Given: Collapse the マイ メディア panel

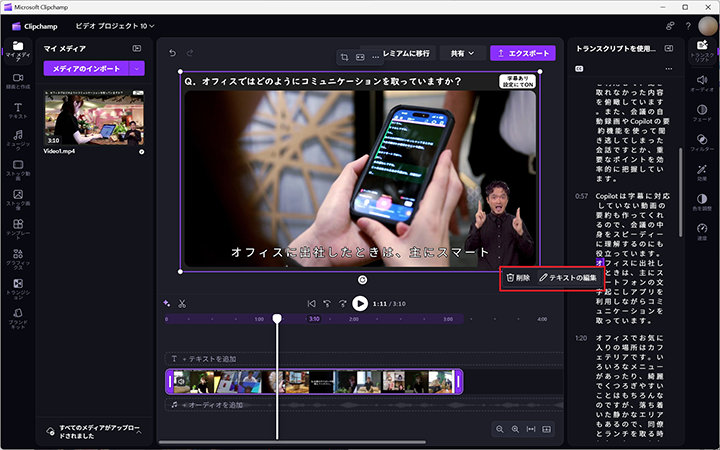Looking at the screenshot, I should tap(137, 48).
